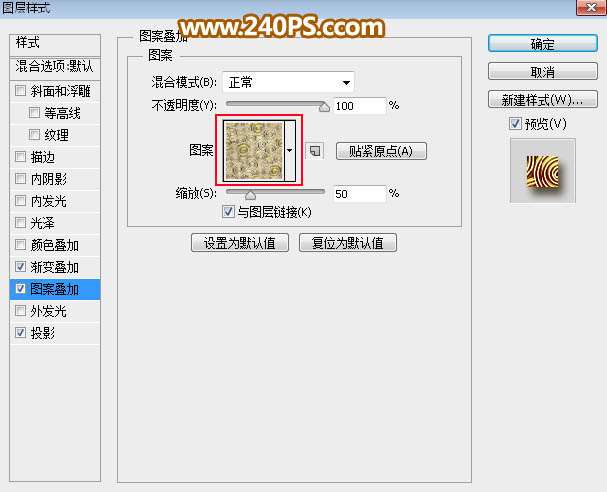
Task: Select the 描边 style label
Action: point(43,157)
